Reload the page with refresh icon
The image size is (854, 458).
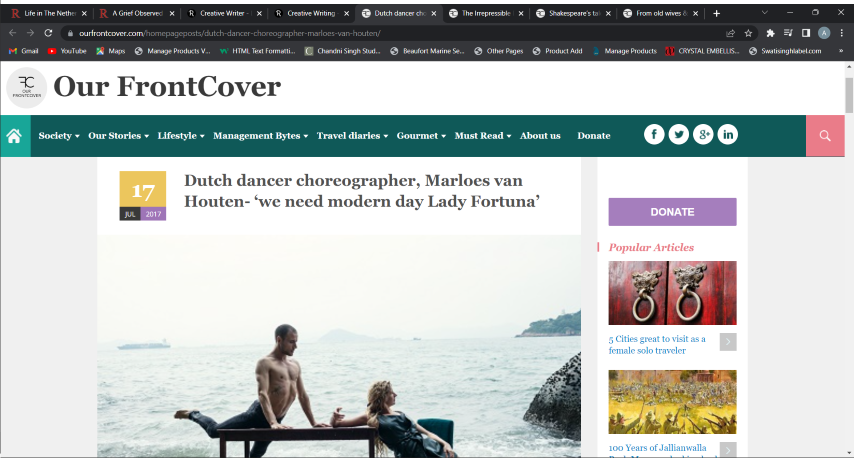[48, 33]
